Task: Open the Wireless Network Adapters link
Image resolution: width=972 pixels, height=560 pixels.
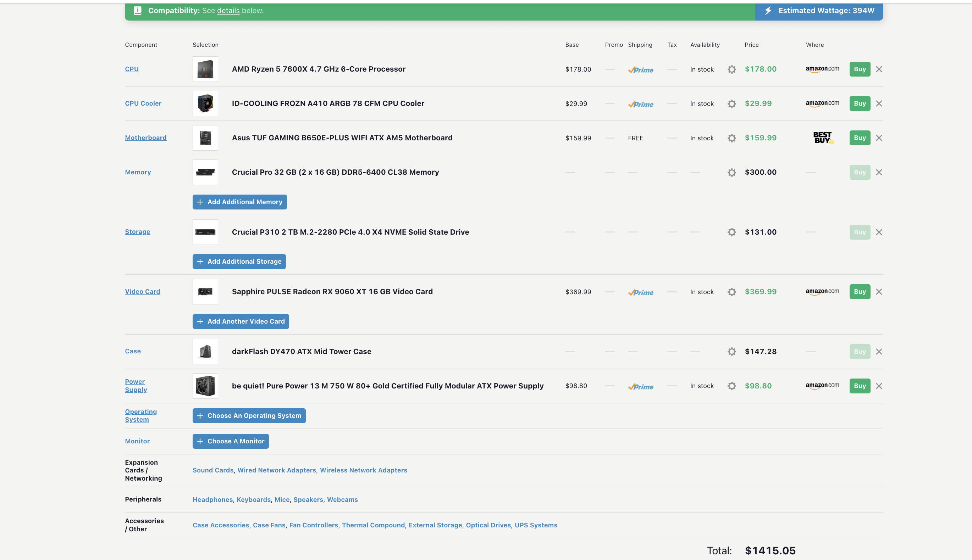Action: click(x=363, y=470)
